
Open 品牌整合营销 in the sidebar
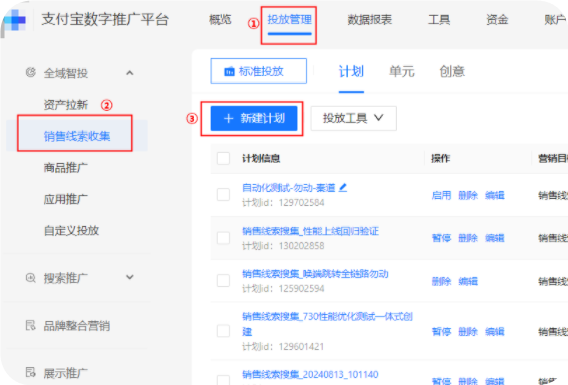pos(76,326)
